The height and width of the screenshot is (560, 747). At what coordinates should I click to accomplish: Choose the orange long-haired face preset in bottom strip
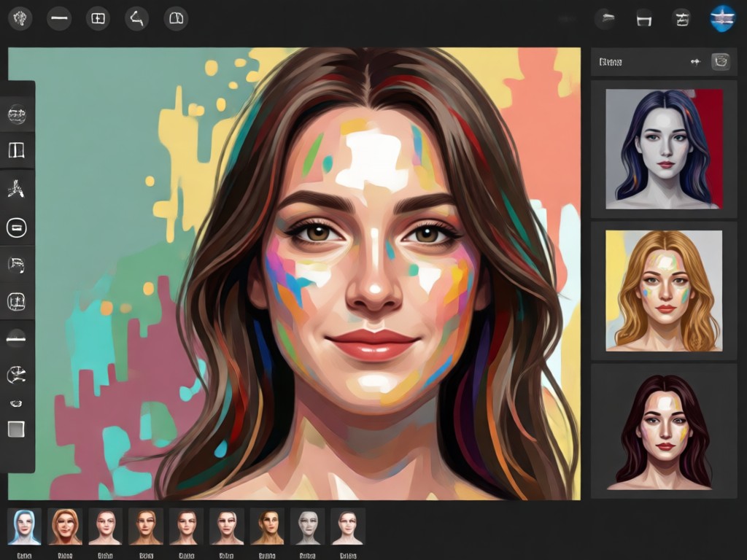click(x=65, y=526)
